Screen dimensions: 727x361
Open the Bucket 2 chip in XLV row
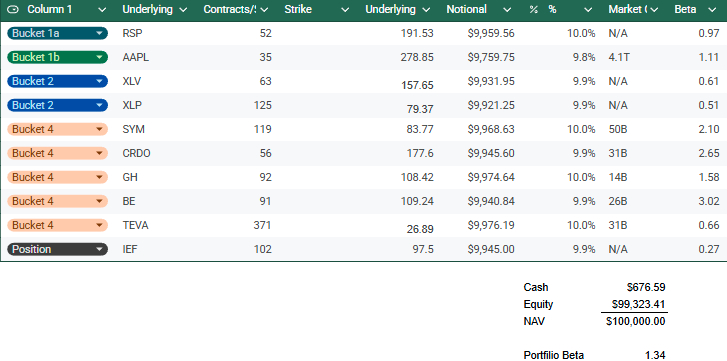click(57, 82)
